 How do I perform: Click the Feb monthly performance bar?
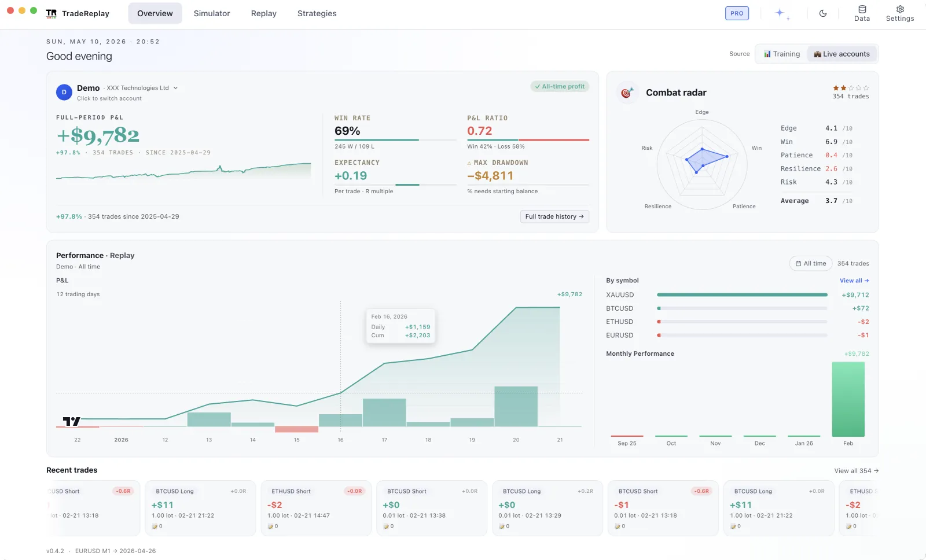click(848, 399)
